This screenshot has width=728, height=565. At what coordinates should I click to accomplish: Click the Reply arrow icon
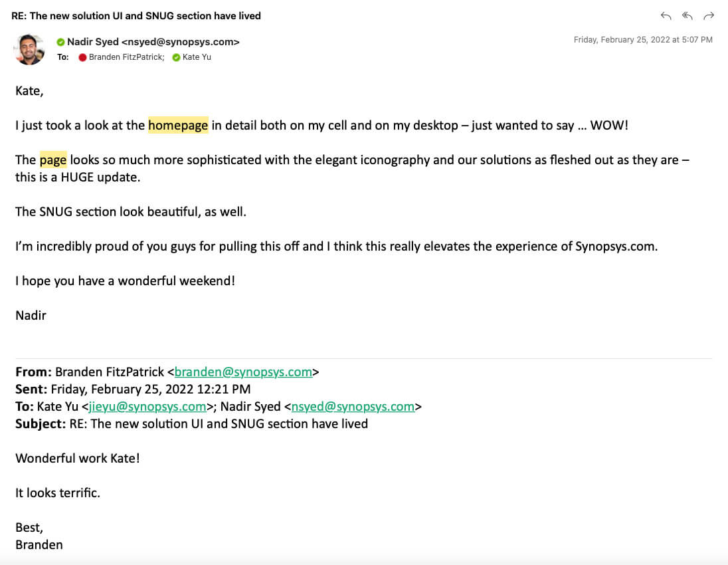coord(666,16)
